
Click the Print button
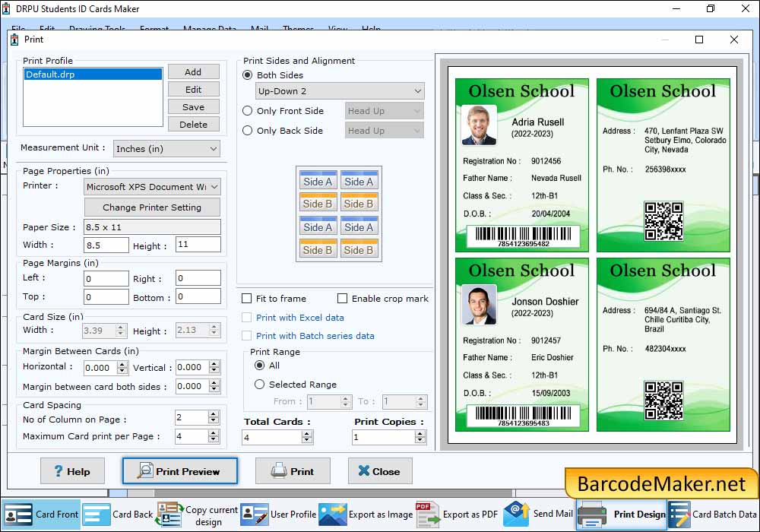click(x=293, y=471)
